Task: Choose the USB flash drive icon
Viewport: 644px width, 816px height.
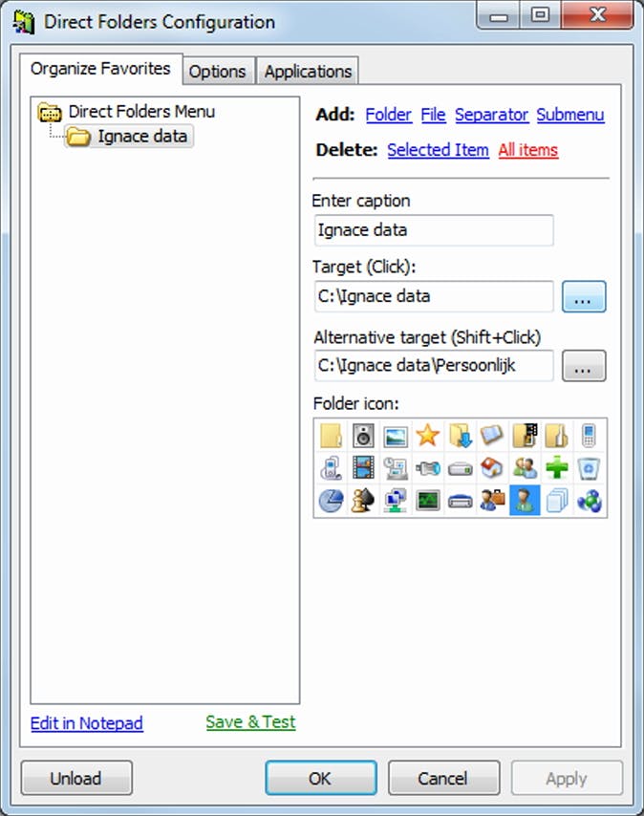Action: click(428, 468)
